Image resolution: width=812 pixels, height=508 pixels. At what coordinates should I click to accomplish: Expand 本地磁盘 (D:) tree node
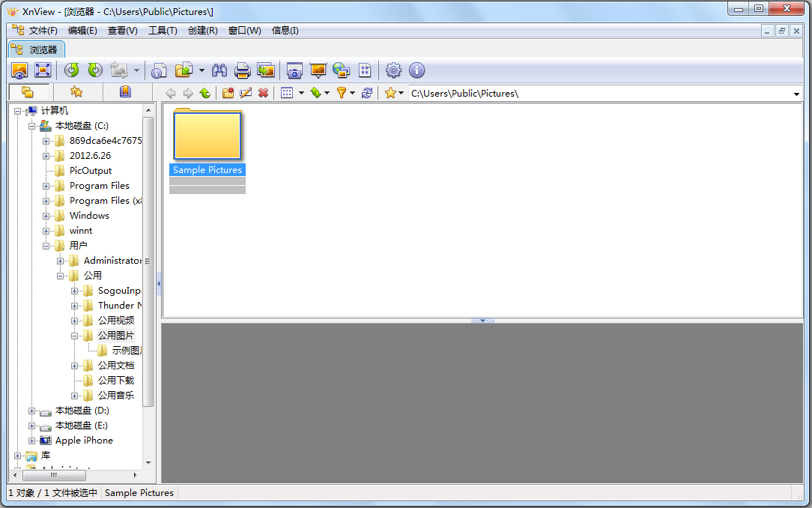[31, 411]
